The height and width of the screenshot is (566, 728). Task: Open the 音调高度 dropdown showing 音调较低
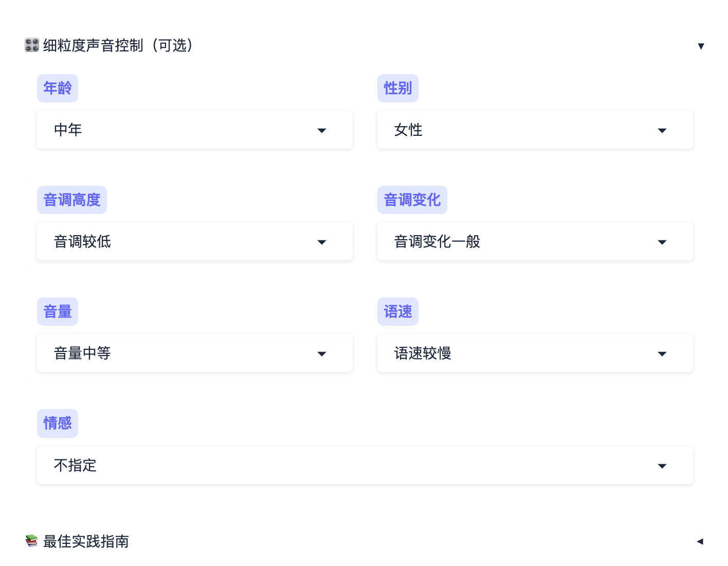pos(194,241)
